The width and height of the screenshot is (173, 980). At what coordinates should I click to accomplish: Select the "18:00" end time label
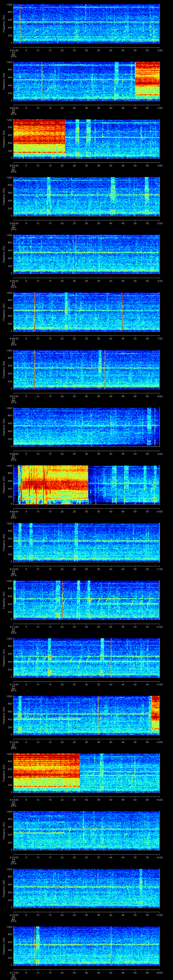coord(159,972)
